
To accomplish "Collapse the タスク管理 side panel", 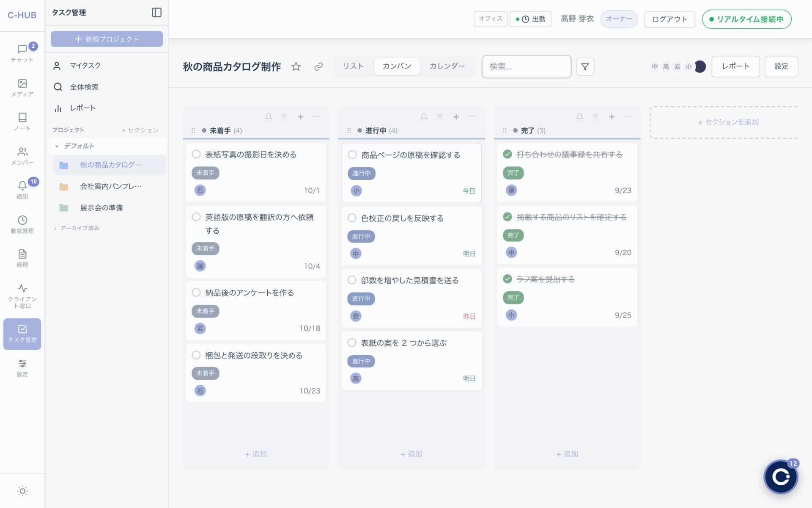I will click(156, 13).
